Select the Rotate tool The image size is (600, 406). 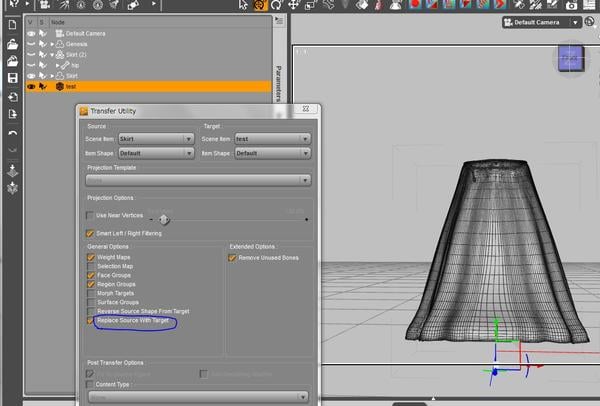pos(276,5)
